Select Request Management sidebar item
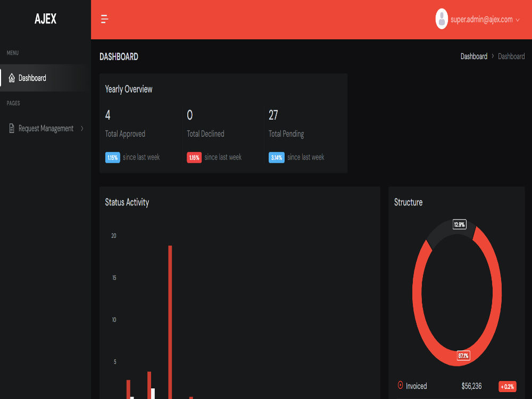 click(45, 128)
